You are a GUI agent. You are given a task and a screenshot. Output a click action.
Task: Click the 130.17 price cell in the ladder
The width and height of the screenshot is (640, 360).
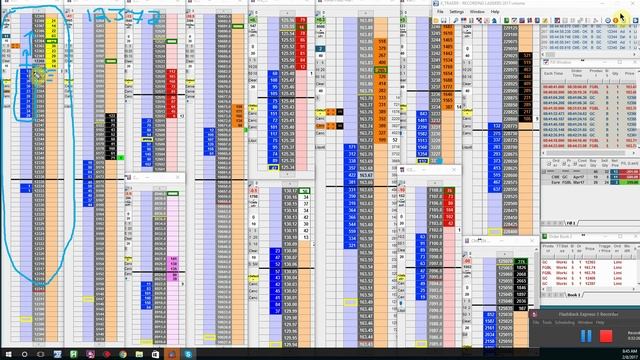(290, 191)
